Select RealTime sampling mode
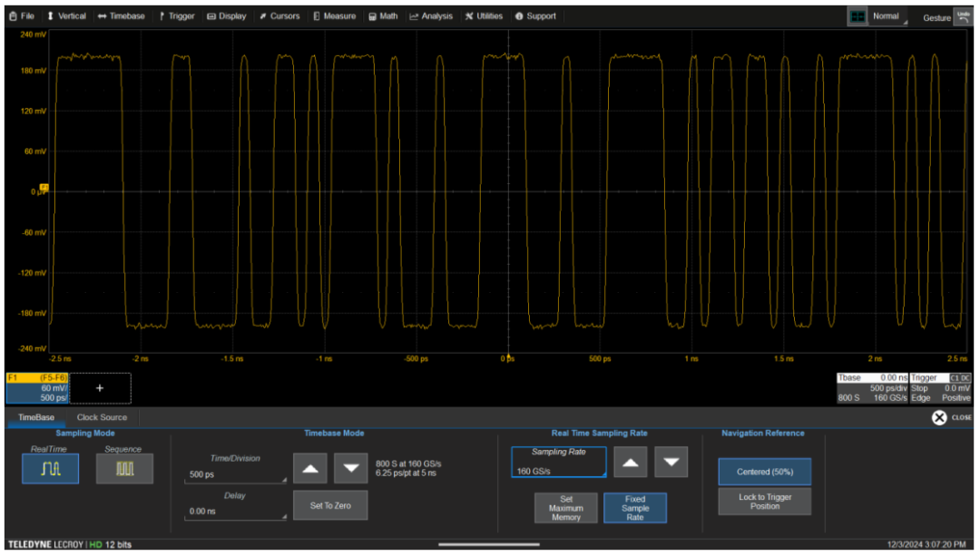The height and width of the screenshot is (556, 980). click(50, 468)
